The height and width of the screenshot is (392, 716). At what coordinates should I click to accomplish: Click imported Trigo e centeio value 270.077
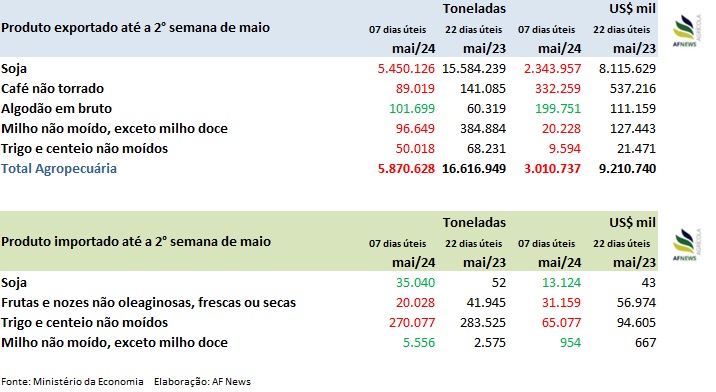pyautogui.click(x=412, y=323)
